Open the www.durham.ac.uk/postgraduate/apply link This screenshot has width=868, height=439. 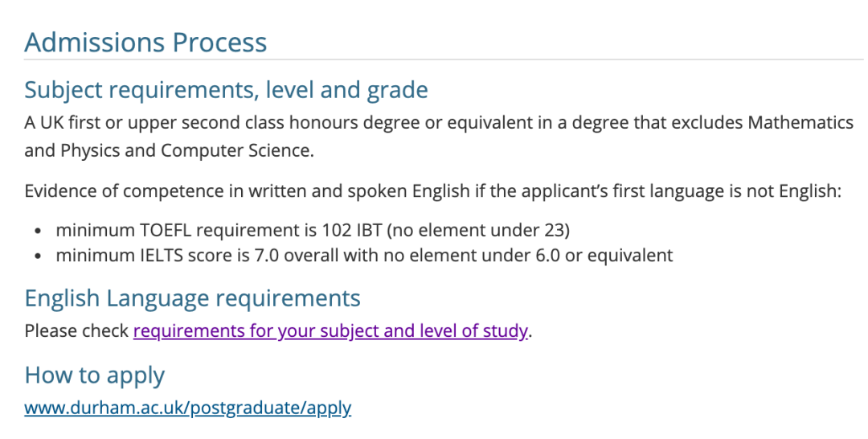coord(187,408)
